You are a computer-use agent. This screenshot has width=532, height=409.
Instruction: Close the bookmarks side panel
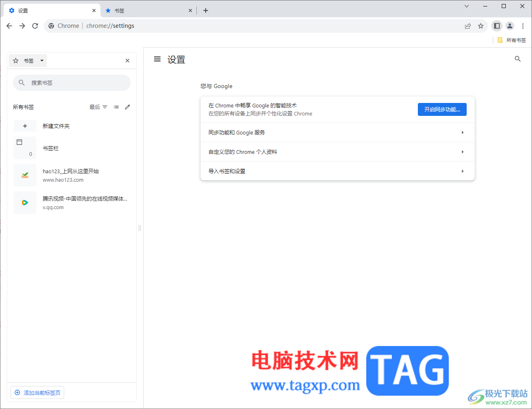point(127,61)
